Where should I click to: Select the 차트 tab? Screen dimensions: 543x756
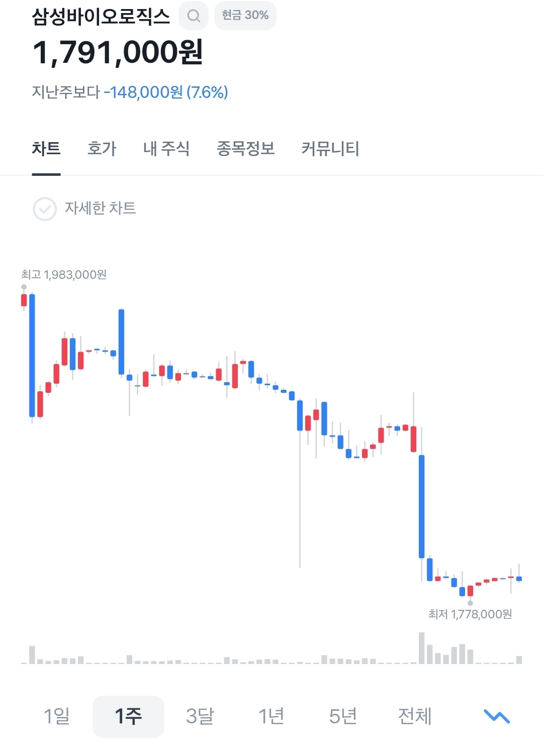coord(46,149)
